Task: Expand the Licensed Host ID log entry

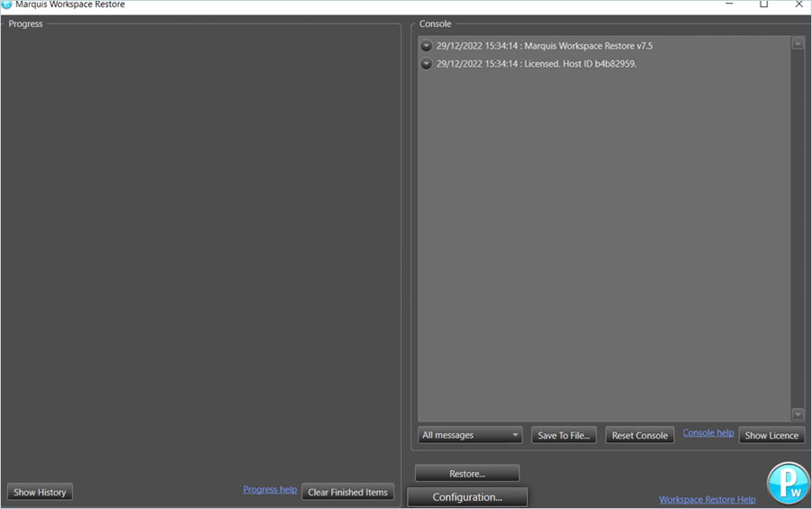Action: coord(426,64)
